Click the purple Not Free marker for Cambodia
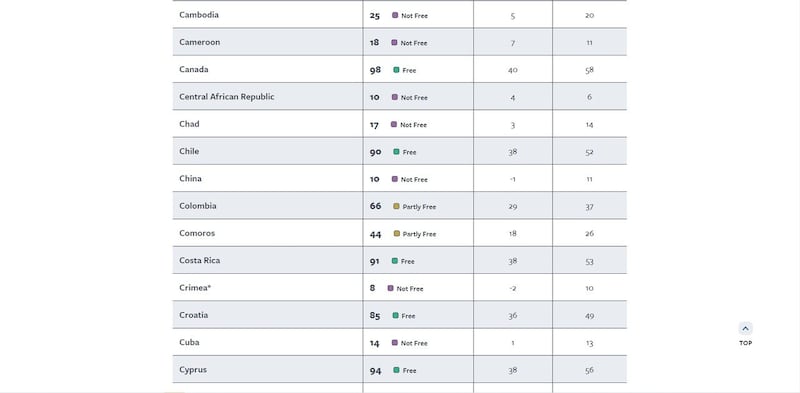800x393 pixels. pos(395,15)
